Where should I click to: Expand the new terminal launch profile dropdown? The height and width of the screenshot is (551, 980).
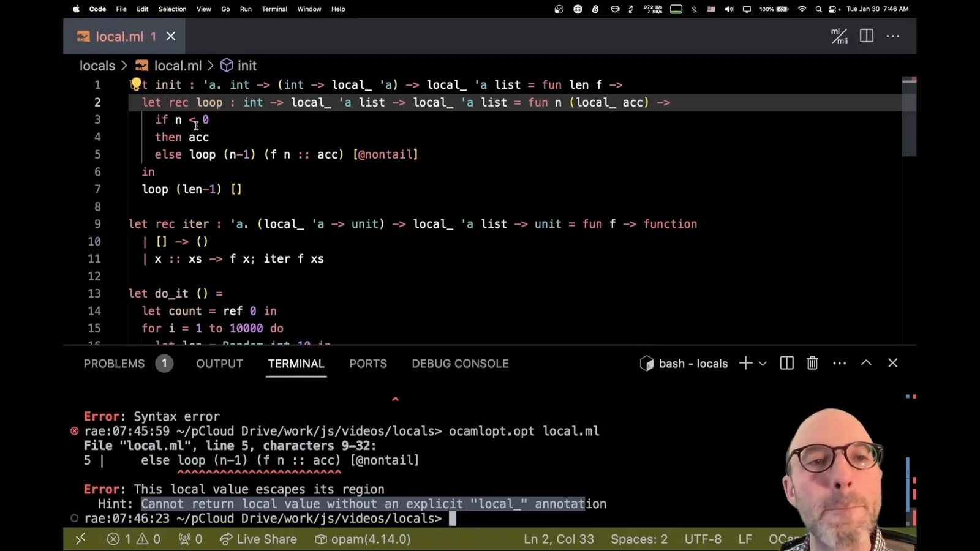[763, 364]
